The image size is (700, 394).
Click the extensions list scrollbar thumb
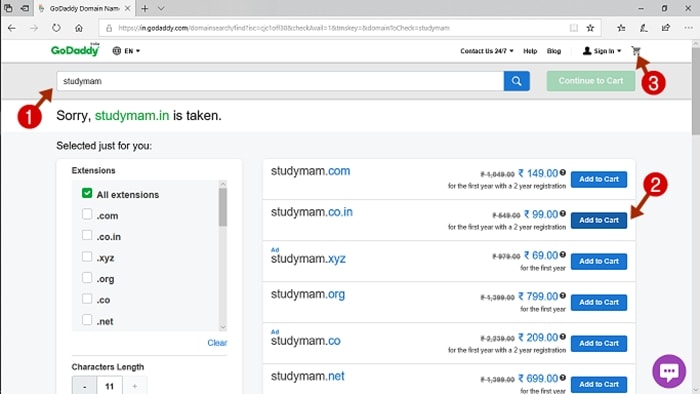(223, 207)
